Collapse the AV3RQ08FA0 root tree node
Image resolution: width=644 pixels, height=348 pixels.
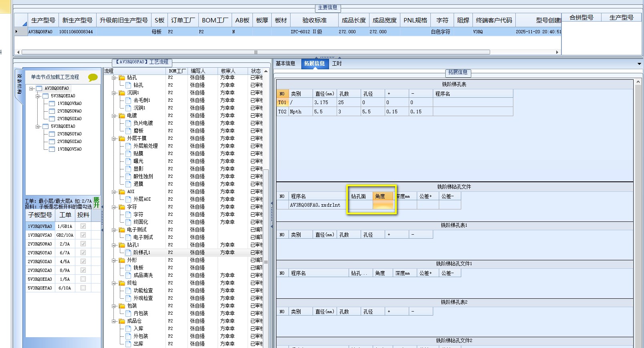(31, 89)
